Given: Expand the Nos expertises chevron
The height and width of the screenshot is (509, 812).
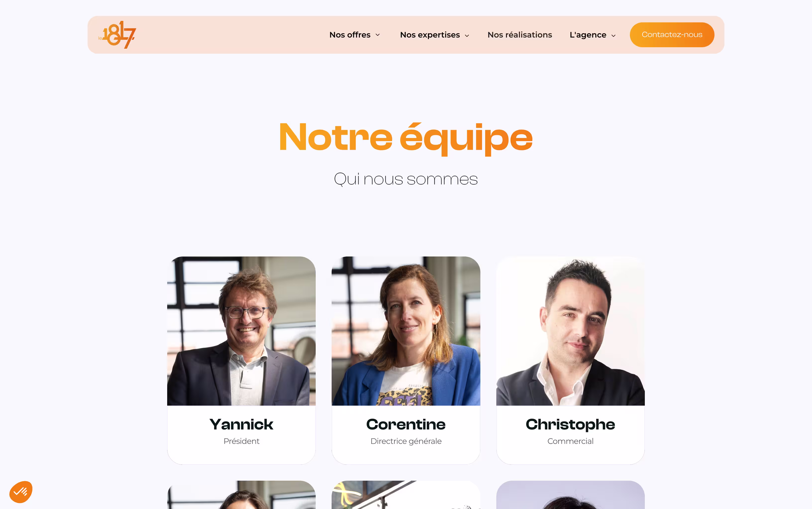Looking at the screenshot, I should click(x=467, y=35).
